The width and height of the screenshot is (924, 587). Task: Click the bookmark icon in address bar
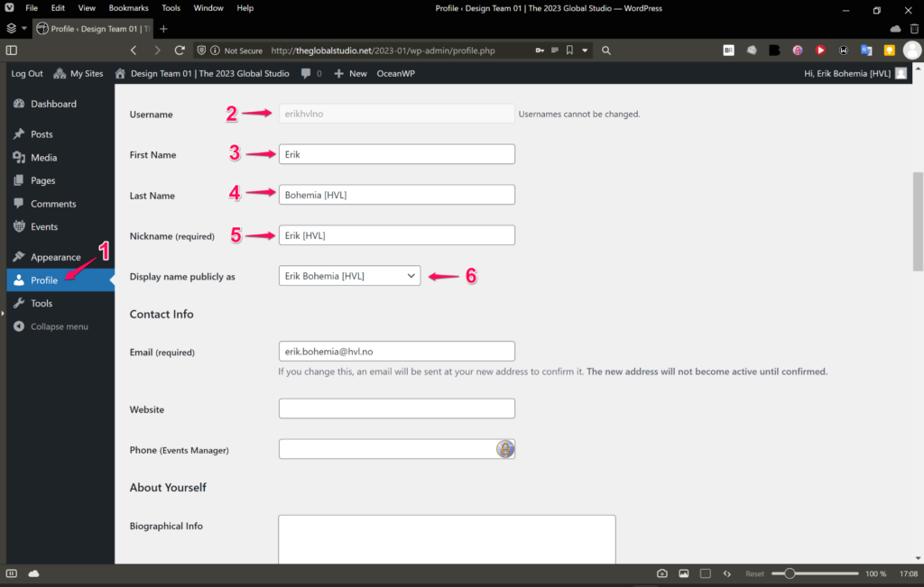pos(569,50)
